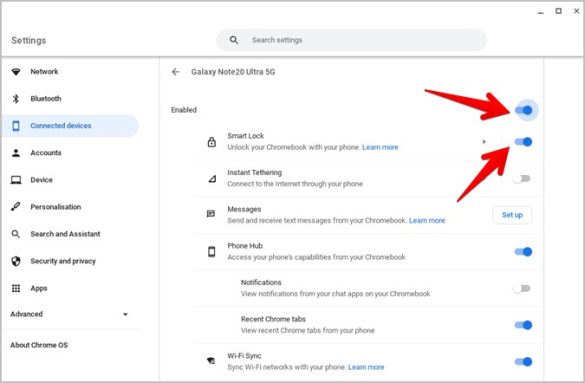Open Smart Lock details via chevron arrow

click(484, 142)
